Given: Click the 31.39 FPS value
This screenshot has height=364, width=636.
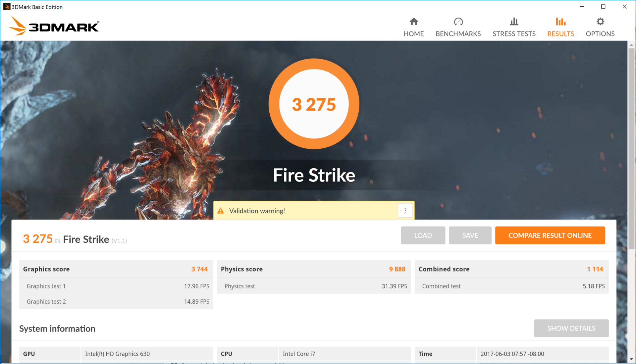Looking at the screenshot, I should pyautogui.click(x=395, y=286).
